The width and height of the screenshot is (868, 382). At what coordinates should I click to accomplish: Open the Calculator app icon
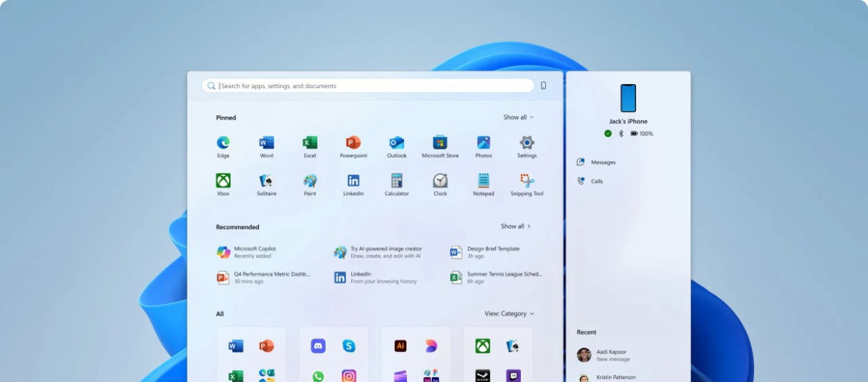[397, 181]
